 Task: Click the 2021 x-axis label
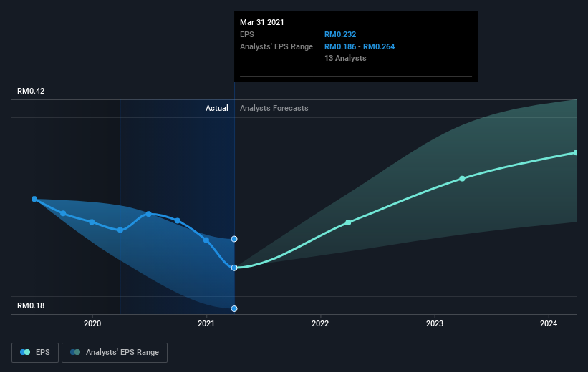pyautogui.click(x=206, y=323)
